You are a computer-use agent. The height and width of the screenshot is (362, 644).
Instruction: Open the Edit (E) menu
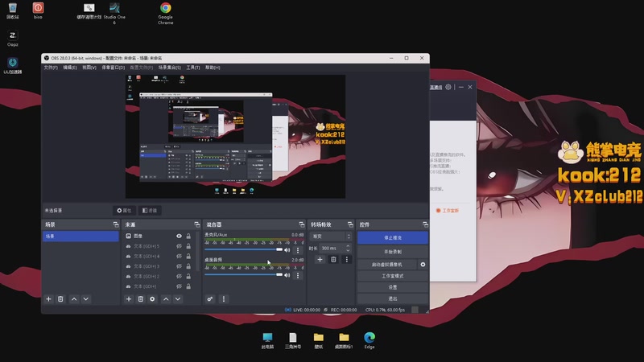(x=70, y=68)
